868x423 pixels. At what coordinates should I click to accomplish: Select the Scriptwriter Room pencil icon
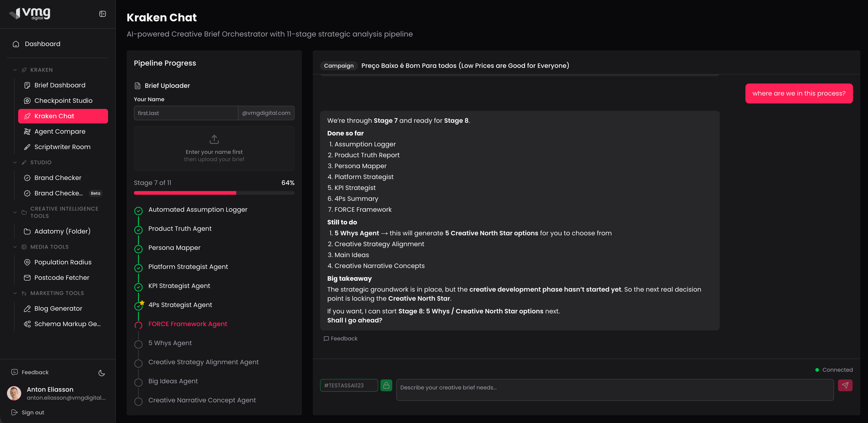coord(27,147)
